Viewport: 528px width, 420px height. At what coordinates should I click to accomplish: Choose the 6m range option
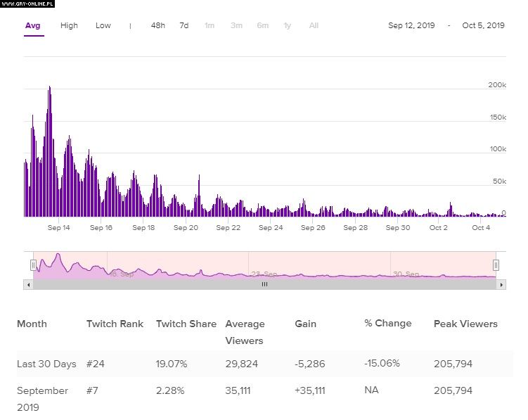point(262,26)
